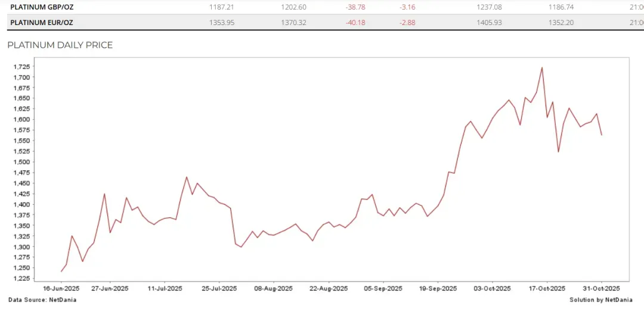Click the change value -38.78
The height and width of the screenshot is (312, 644).
pos(355,7)
